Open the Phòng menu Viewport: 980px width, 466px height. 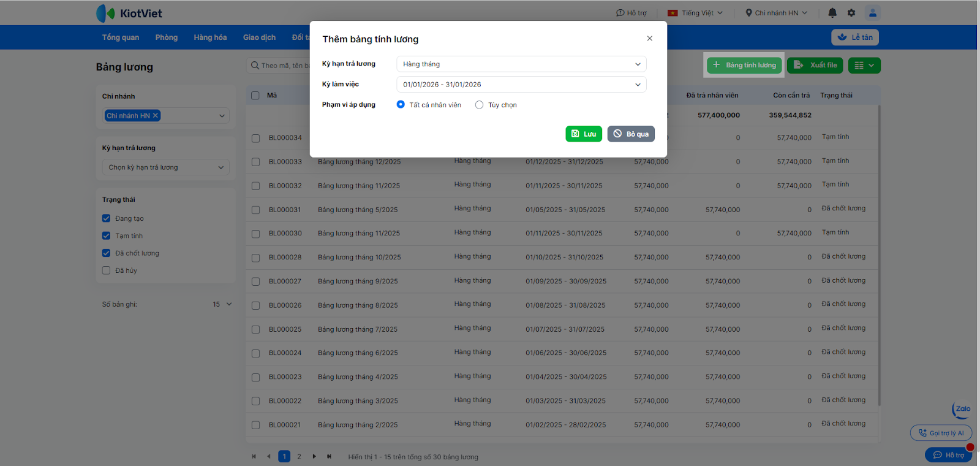167,37
